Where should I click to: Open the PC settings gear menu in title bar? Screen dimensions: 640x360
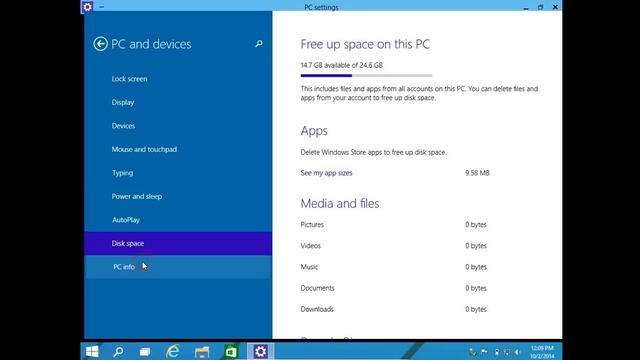click(87, 7)
